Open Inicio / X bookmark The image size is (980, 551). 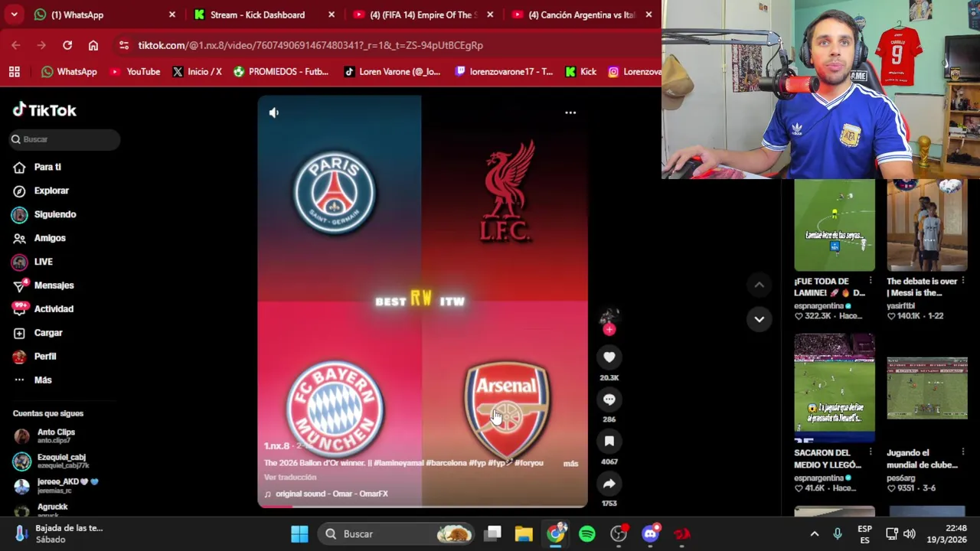pyautogui.click(x=198, y=72)
